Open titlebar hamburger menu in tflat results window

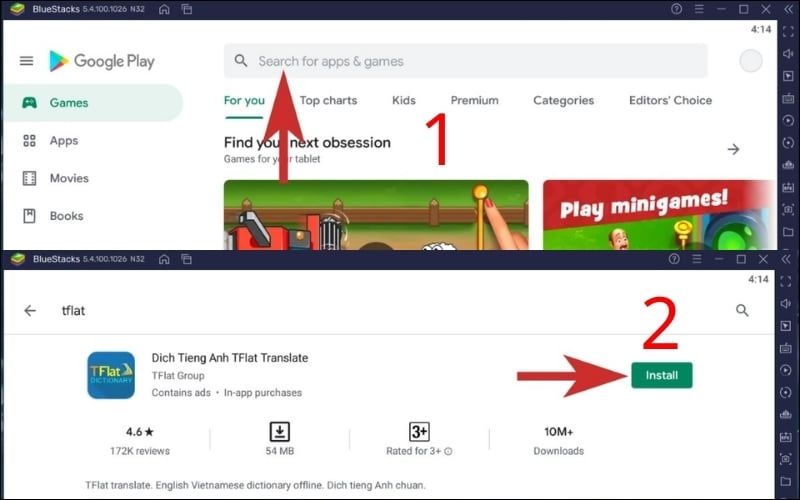[696, 259]
